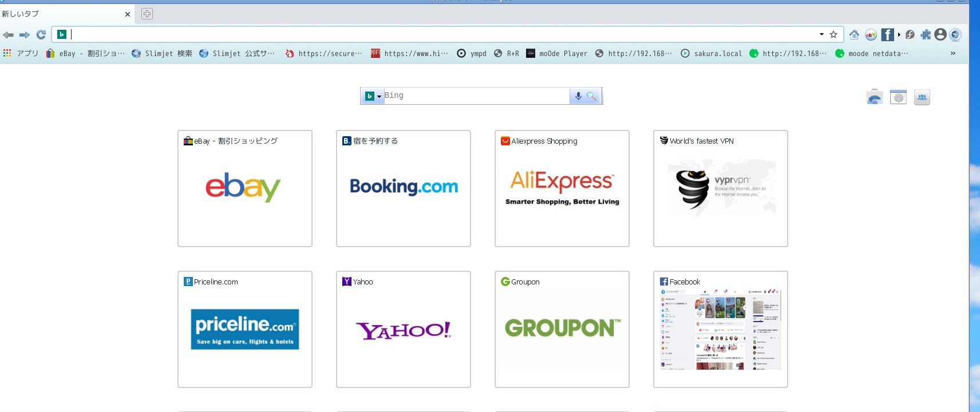Open the user profile account icon

pyautogui.click(x=940, y=35)
